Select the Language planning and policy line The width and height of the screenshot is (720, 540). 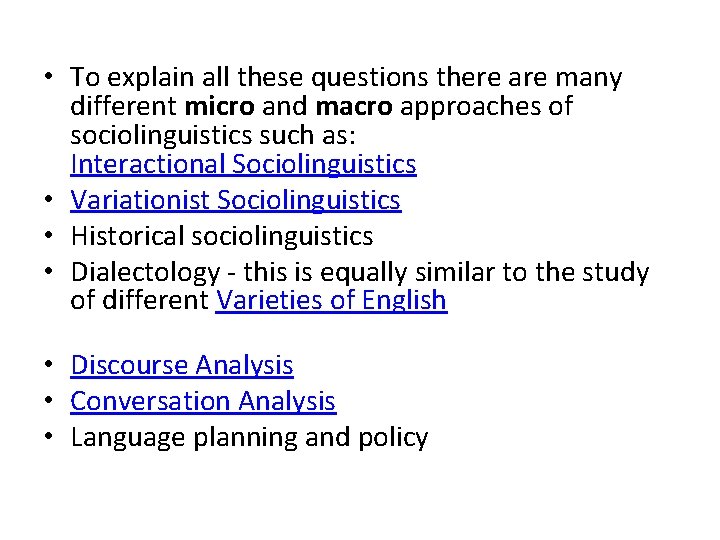pos(249,438)
